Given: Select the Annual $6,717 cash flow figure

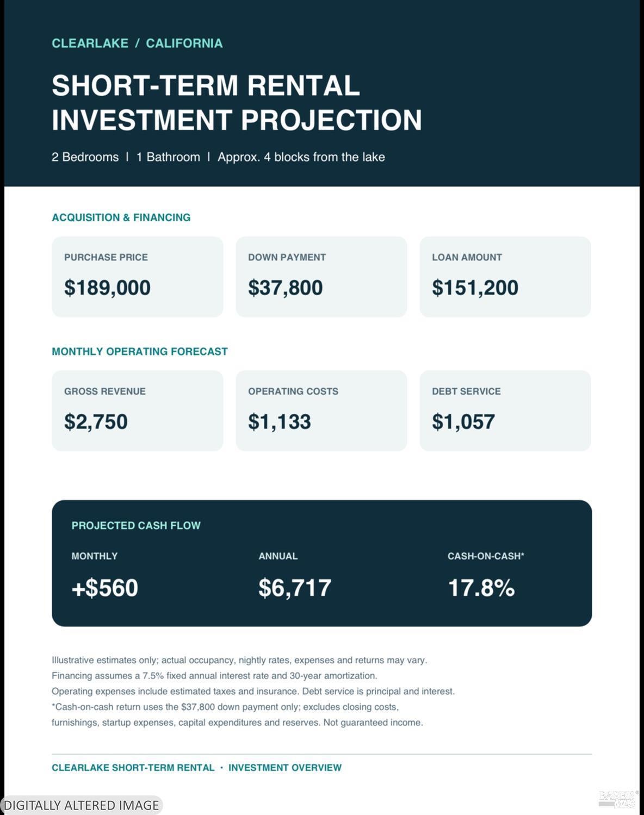Looking at the screenshot, I should click(295, 588).
